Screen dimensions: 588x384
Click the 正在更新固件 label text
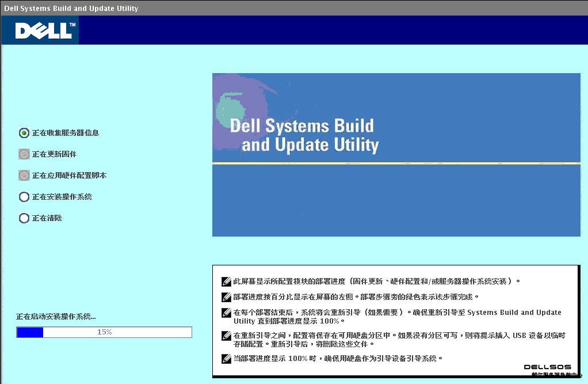[55, 154]
